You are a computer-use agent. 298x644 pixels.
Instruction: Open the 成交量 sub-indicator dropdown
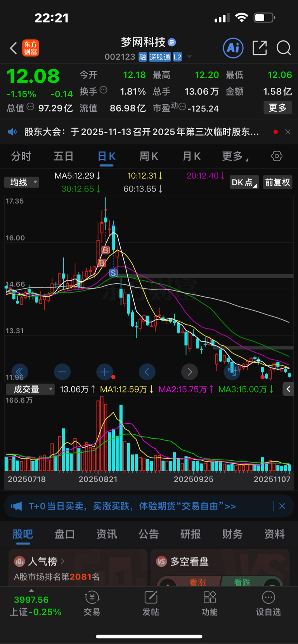pyautogui.click(x=30, y=389)
